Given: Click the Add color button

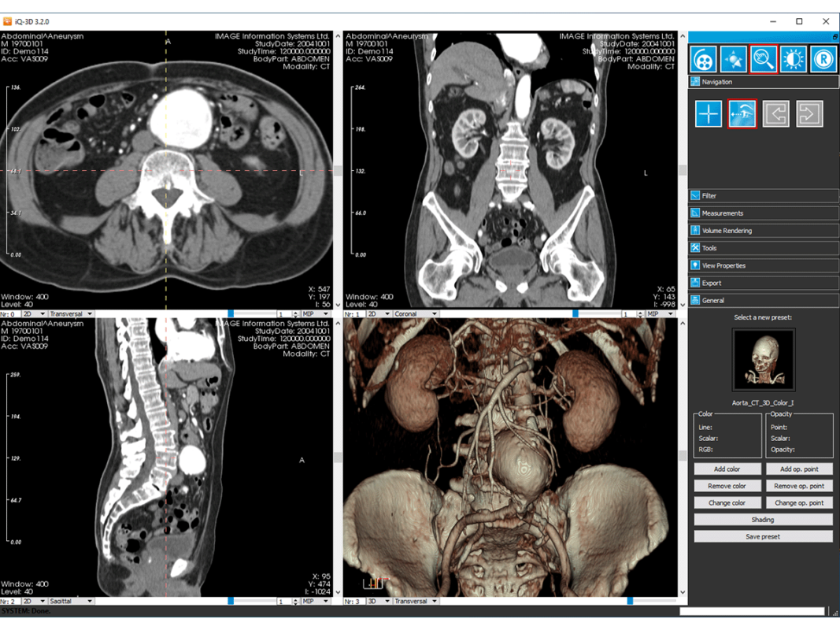Looking at the screenshot, I should click(x=727, y=469).
